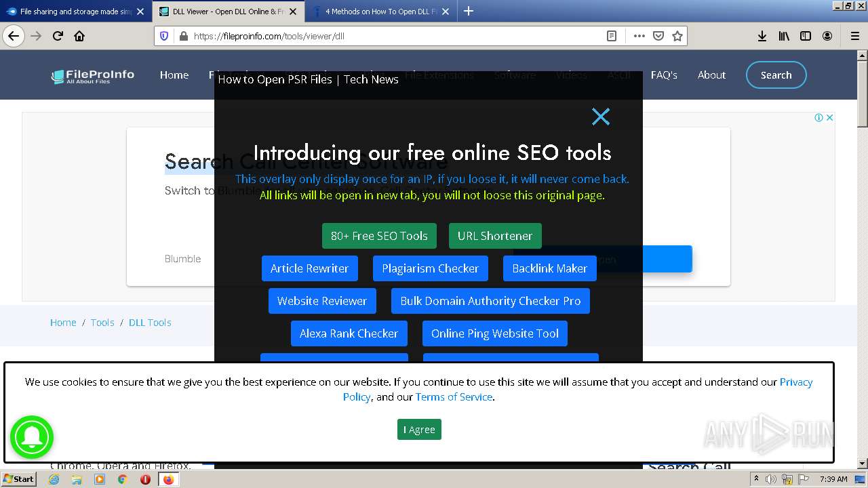Viewport: 868px width, 488px height.
Task: Click the volume speaker tray icon
Action: (x=771, y=479)
